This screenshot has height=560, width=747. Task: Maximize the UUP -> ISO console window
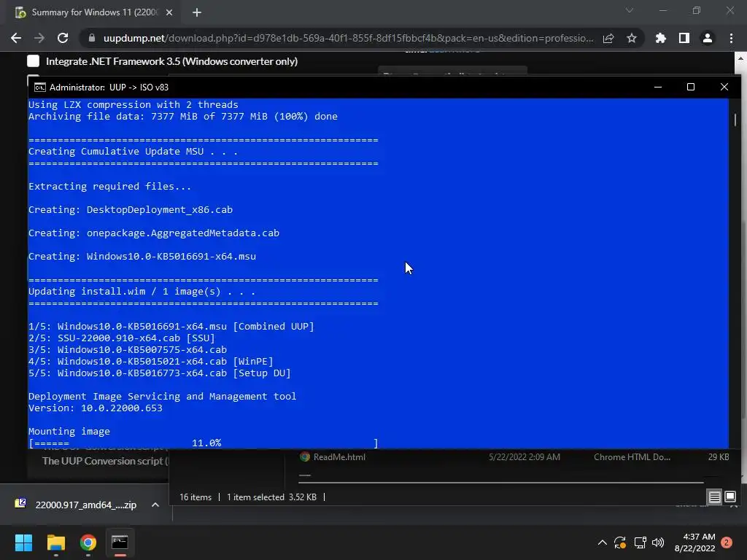(x=691, y=87)
